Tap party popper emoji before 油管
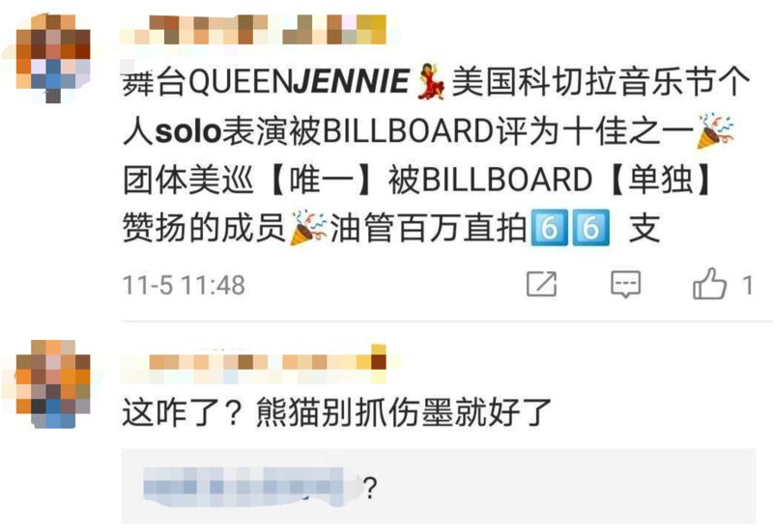Viewport: 773px width, 532px height. click(x=308, y=228)
